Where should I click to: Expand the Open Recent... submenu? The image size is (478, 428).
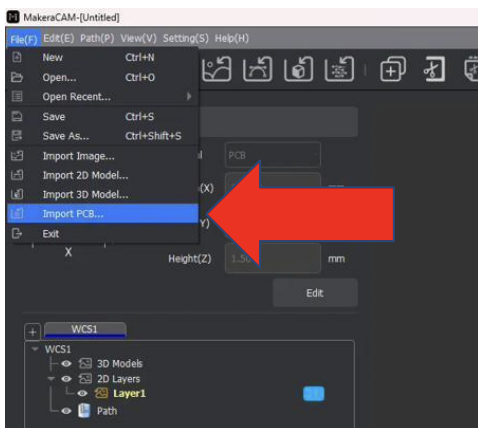103,97
